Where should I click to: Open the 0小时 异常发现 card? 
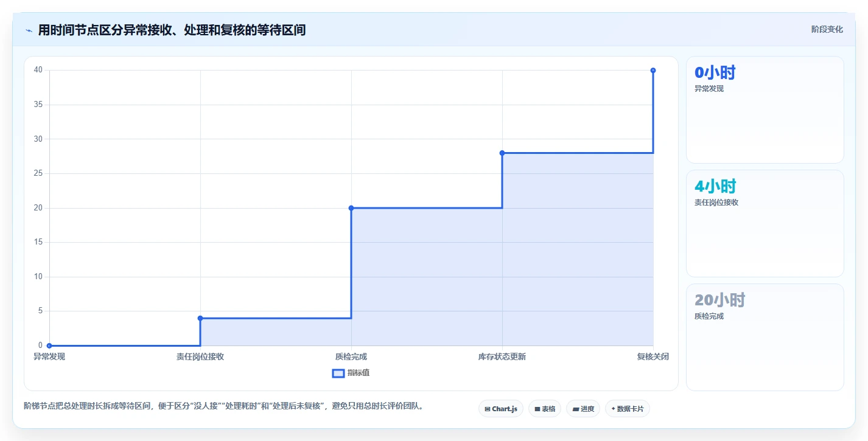[765, 110]
